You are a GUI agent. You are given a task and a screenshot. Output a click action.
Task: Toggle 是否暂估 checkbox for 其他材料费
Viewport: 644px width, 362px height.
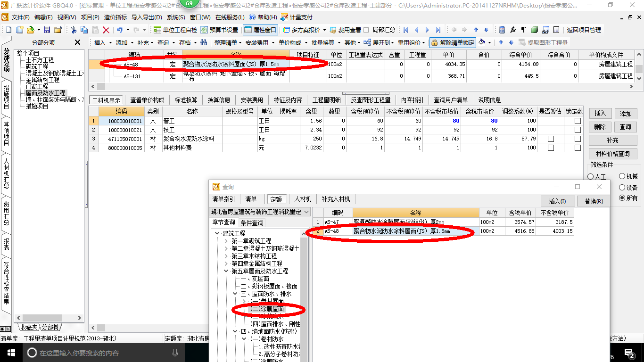tap(551, 148)
